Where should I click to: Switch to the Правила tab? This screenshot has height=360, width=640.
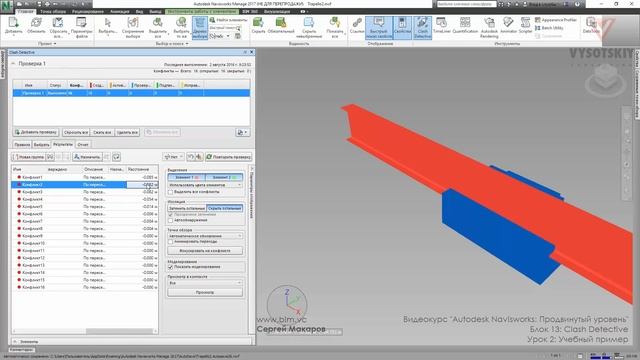[x=22, y=144]
